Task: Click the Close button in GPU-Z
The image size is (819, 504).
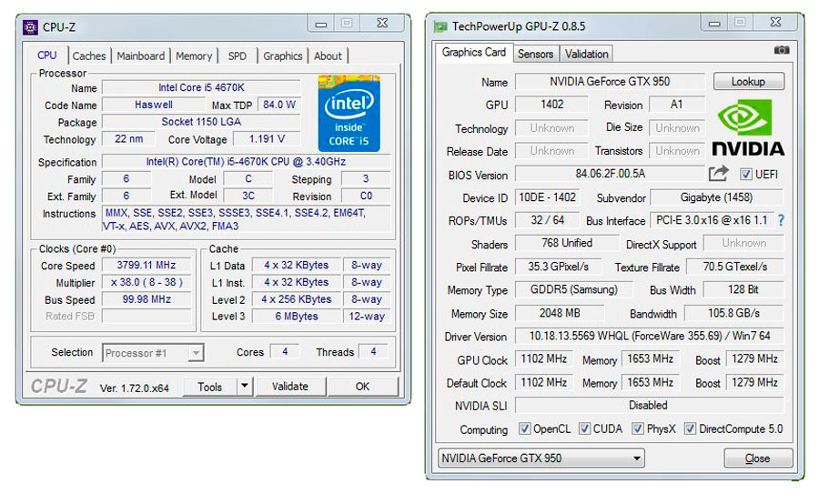Action: click(758, 458)
